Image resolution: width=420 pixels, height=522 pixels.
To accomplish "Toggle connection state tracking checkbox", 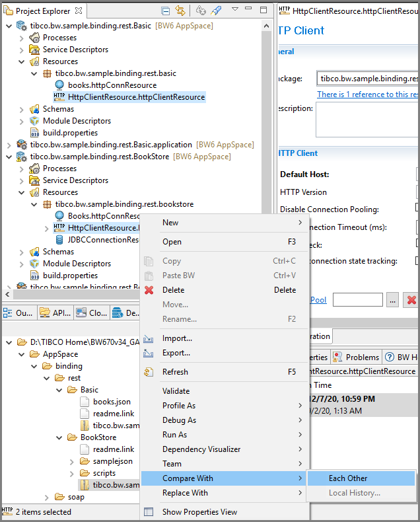I will coord(417,260).
